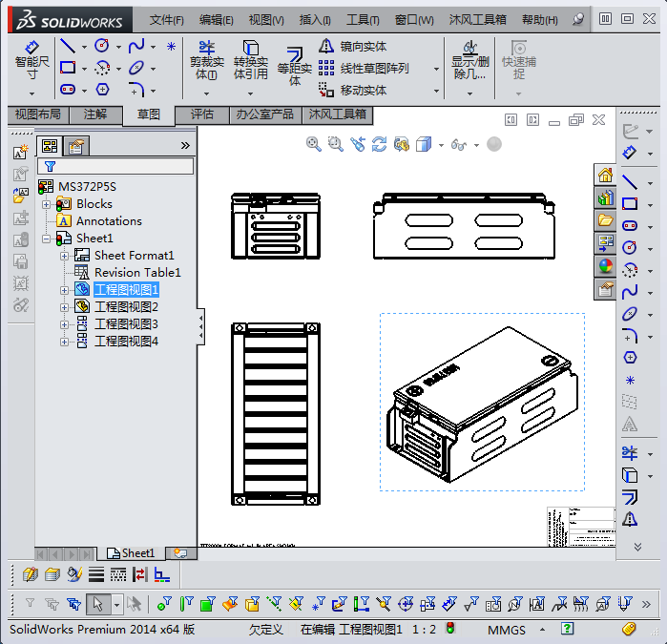
Task: Switch to the 评估 tab
Action: coord(202,115)
